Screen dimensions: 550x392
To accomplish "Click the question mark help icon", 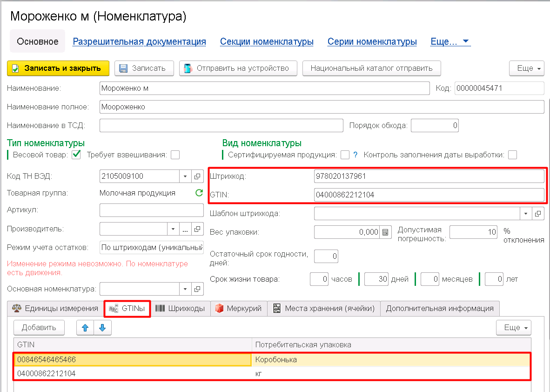I will [355, 155].
